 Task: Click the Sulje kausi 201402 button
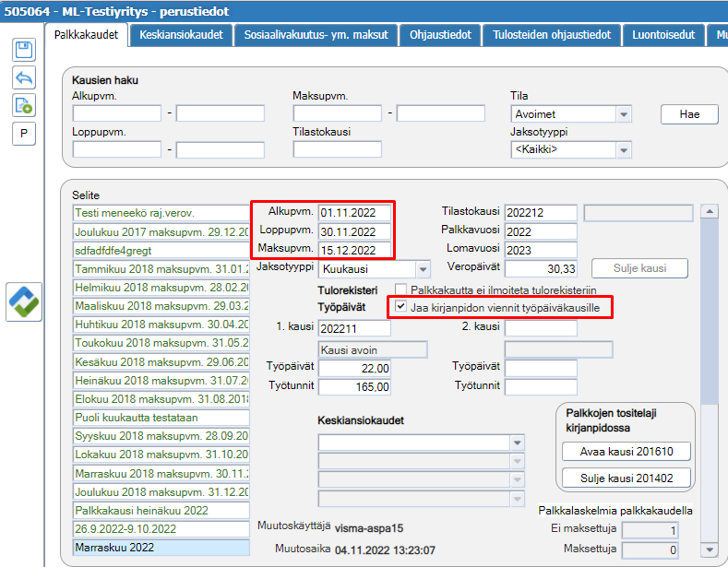click(x=627, y=478)
